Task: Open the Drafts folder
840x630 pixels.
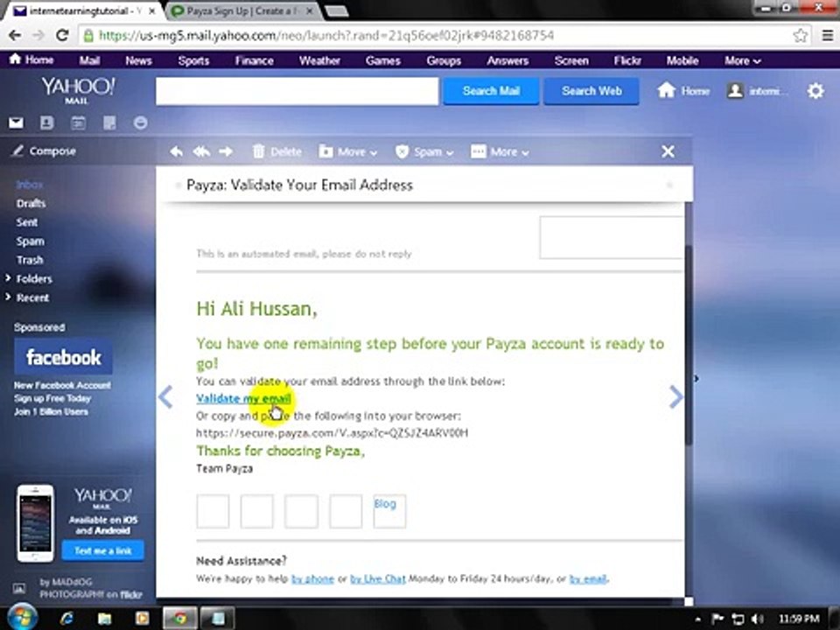Action: click(31, 204)
